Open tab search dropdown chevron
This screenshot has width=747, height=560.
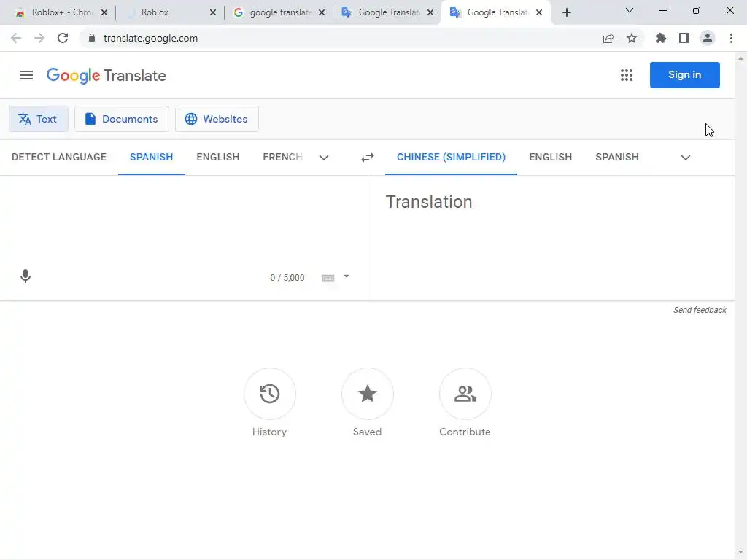coord(630,10)
